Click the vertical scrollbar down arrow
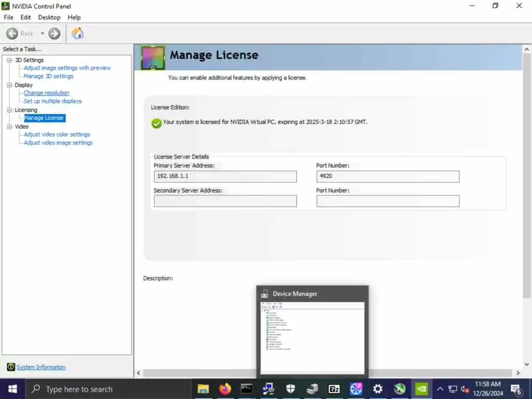 527,364
